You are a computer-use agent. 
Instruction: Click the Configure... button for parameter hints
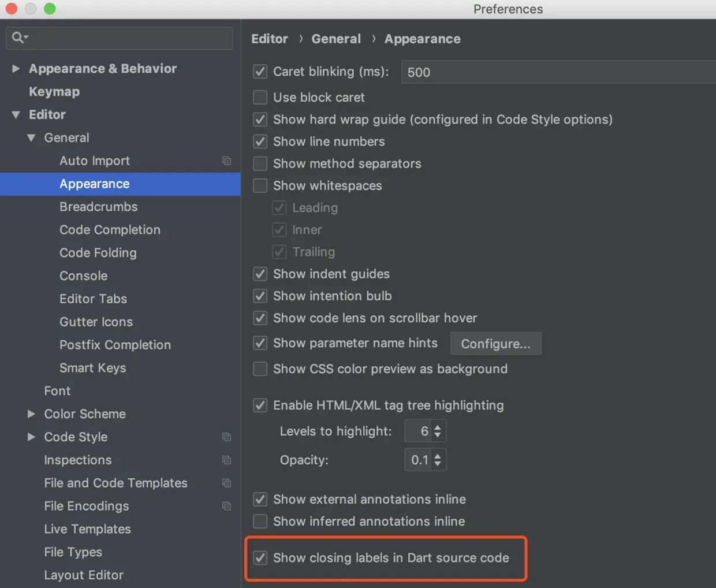pyautogui.click(x=495, y=344)
